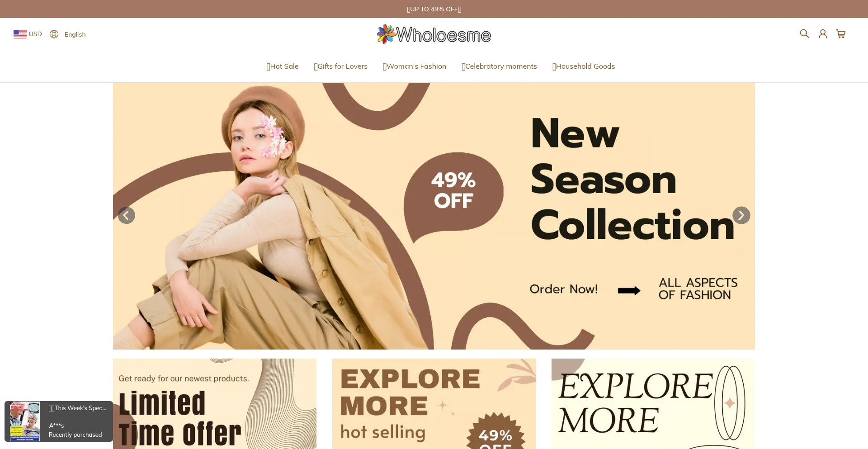Screen dimensions: 868x449
Task: Open the Hot Sale menu
Action: [x=283, y=66]
